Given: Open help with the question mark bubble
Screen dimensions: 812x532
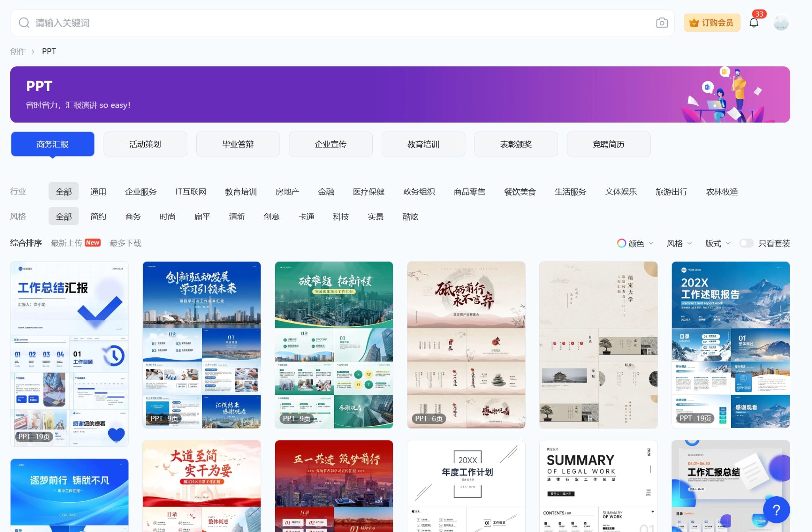Looking at the screenshot, I should click(776, 509).
